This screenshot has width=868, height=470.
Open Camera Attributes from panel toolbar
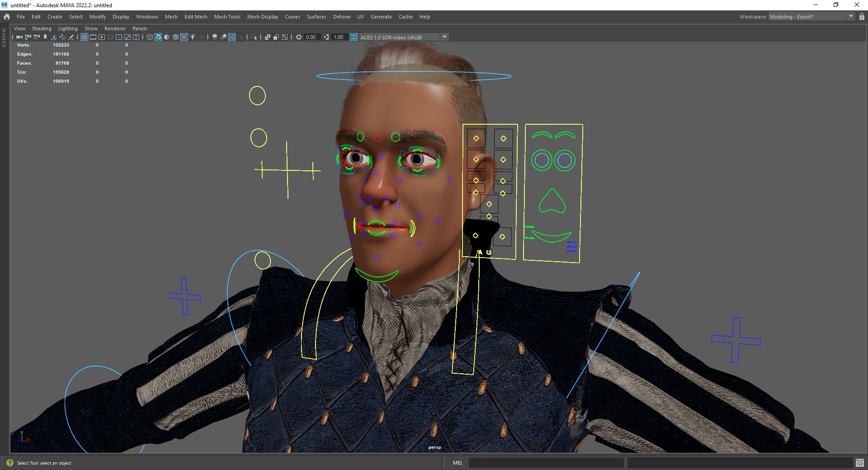(36, 37)
